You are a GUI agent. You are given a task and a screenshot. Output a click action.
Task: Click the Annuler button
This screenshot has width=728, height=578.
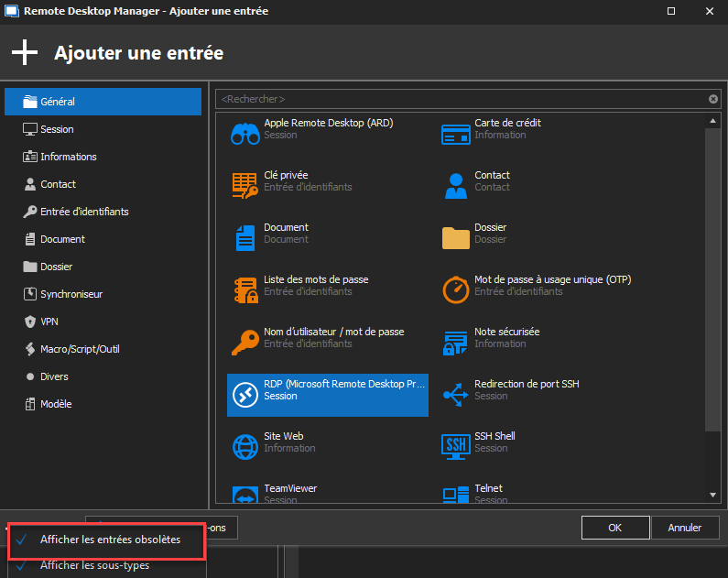pos(684,528)
